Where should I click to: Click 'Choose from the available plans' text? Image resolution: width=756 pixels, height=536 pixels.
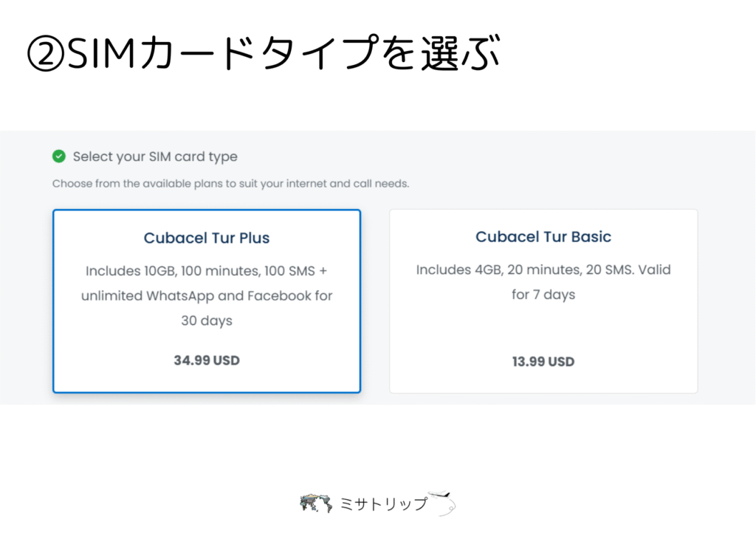[x=230, y=184]
